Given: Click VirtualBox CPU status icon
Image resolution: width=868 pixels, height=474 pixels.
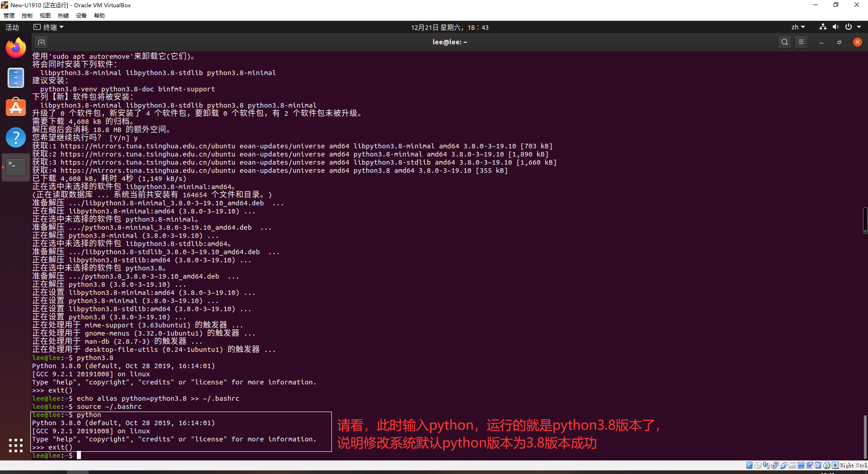Looking at the screenshot, I should tap(818, 465).
